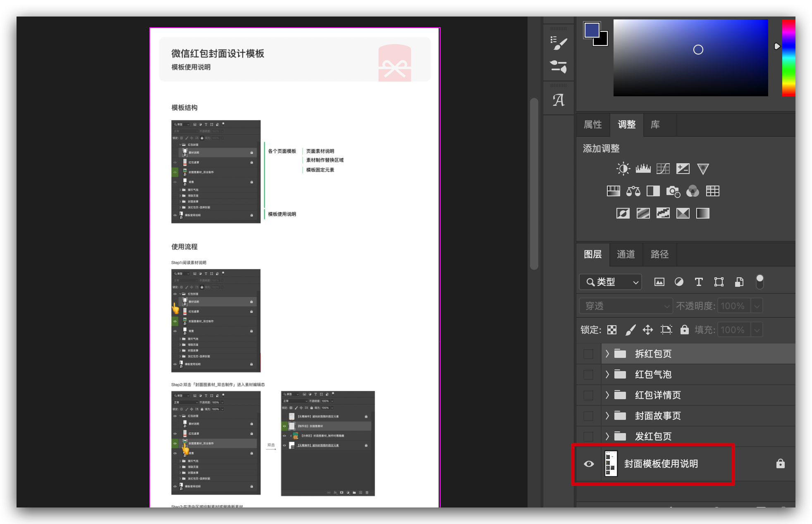This screenshot has width=812, height=524.
Task: Add a Brightness/Contrast adjustment
Action: click(623, 169)
